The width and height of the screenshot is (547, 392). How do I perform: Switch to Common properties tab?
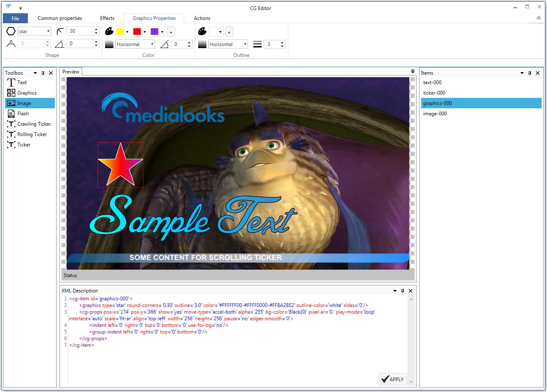click(x=60, y=18)
